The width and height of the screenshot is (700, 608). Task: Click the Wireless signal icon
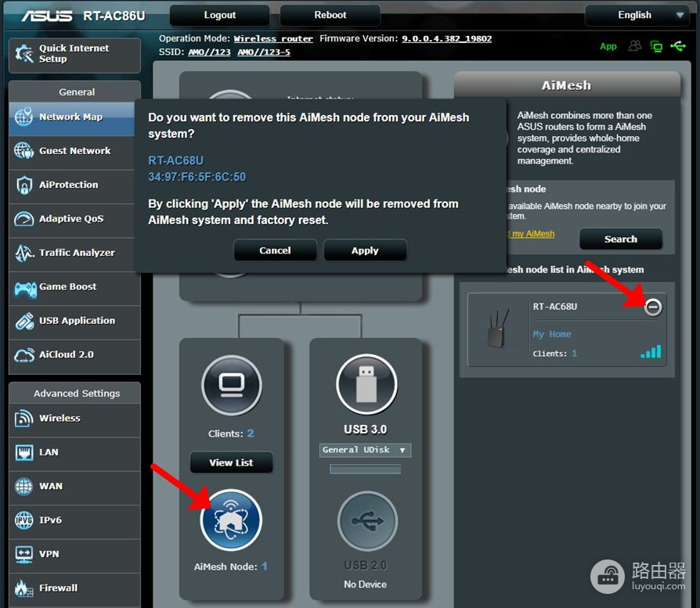coord(24,419)
